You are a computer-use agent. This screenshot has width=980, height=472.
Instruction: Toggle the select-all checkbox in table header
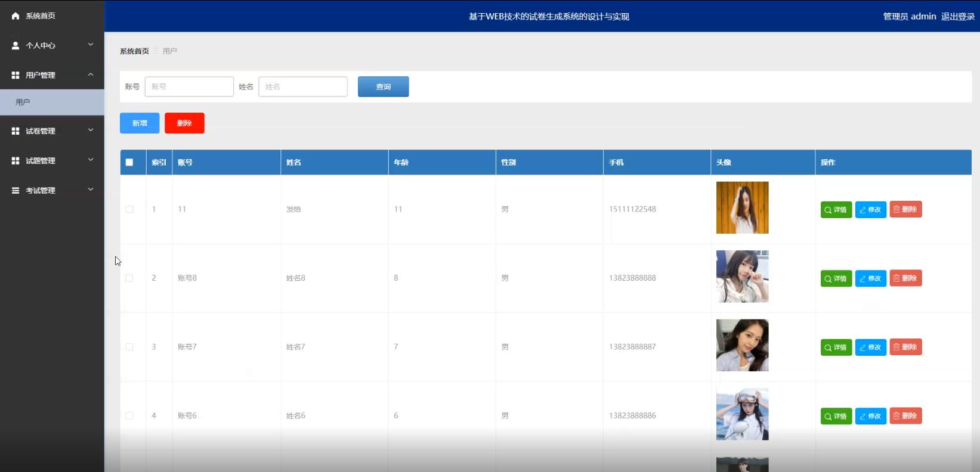tap(129, 162)
